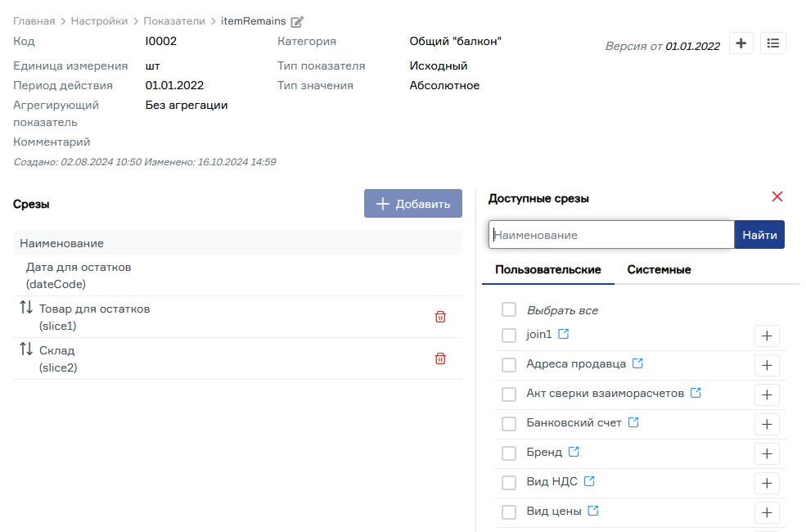806x532 pixels.
Task: Open Бренд in new window icon
Action: pos(574,452)
